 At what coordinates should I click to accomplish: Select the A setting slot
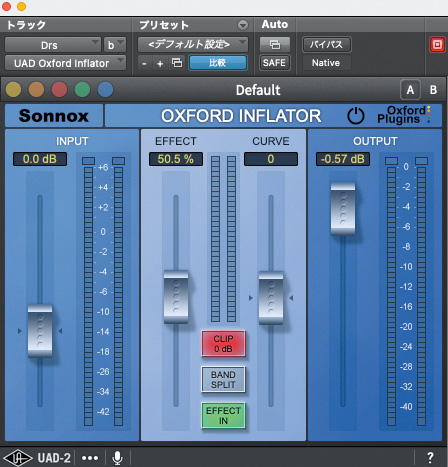tap(410, 90)
